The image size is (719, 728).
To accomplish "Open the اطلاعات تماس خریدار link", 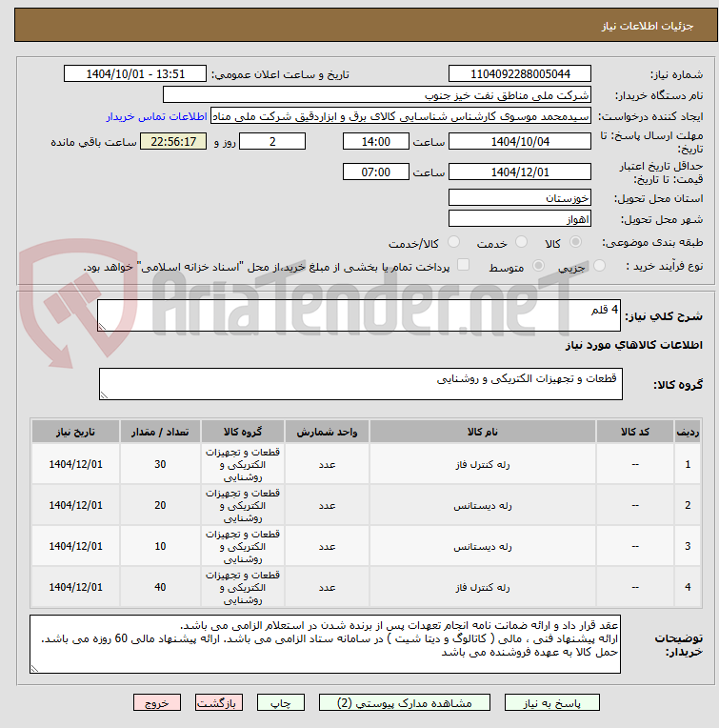I will [x=156, y=116].
